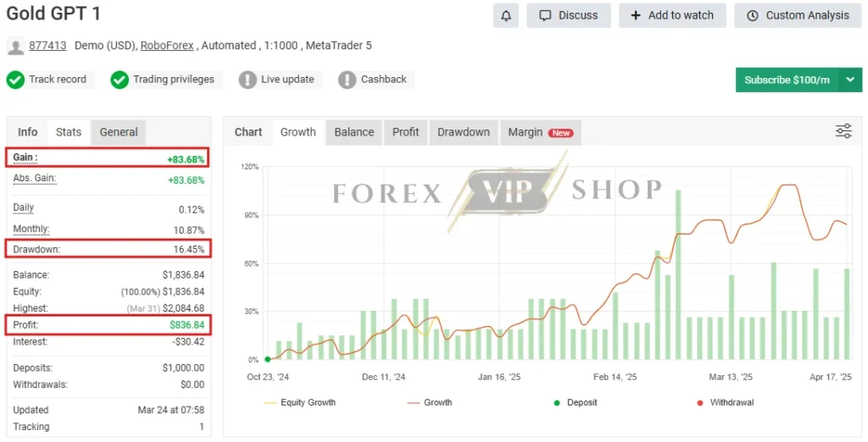The height and width of the screenshot is (442, 868).
Task: Expand the Subscribe dropdown arrow
Action: coord(850,80)
